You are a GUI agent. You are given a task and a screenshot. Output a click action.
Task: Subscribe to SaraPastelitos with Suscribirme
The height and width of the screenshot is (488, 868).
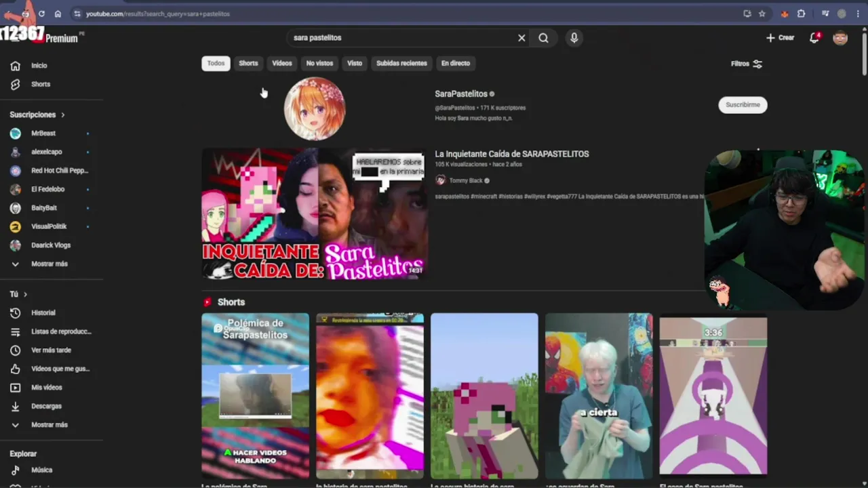coord(743,104)
